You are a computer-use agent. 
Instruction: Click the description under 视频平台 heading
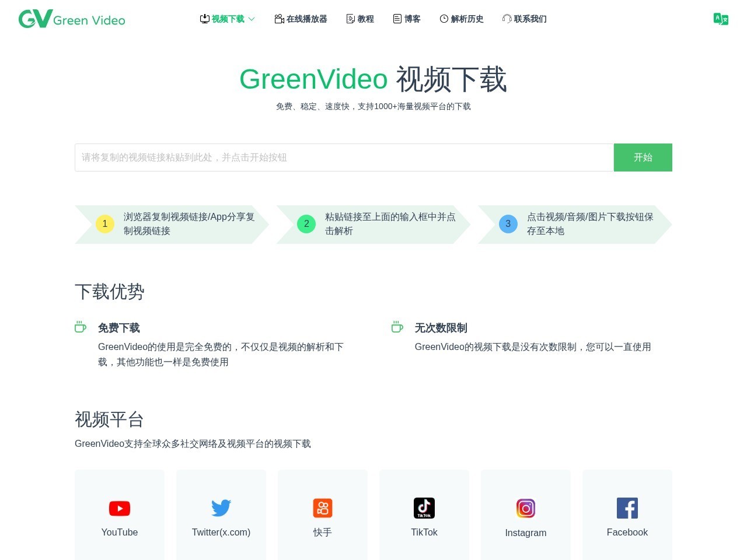click(x=193, y=444)
